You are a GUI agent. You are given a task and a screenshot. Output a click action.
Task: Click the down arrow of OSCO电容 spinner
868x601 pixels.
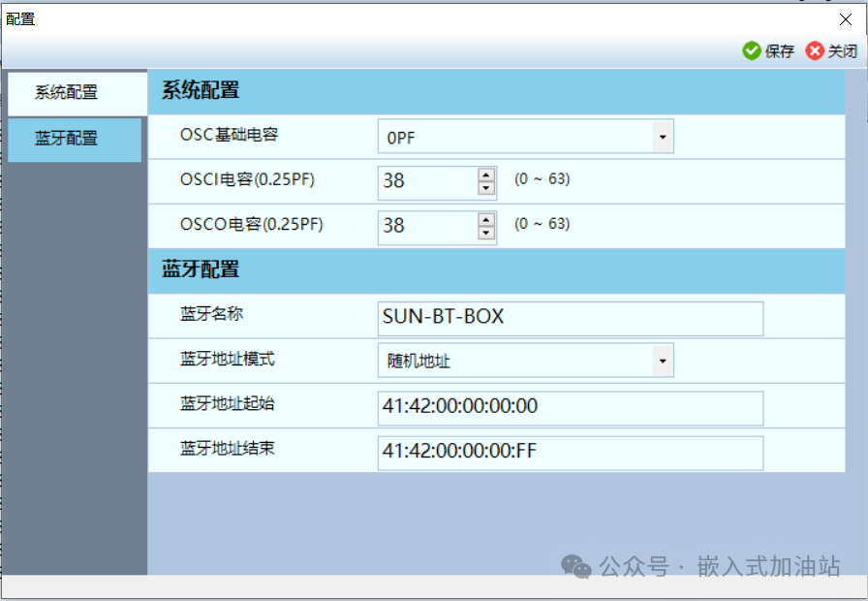tap(485, 233)
